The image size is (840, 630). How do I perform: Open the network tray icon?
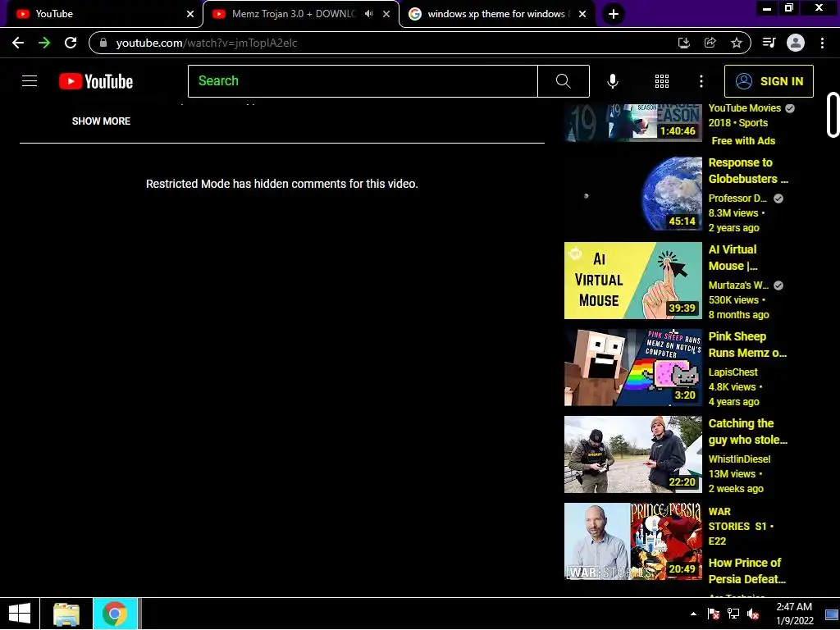[x=733, y=614]
